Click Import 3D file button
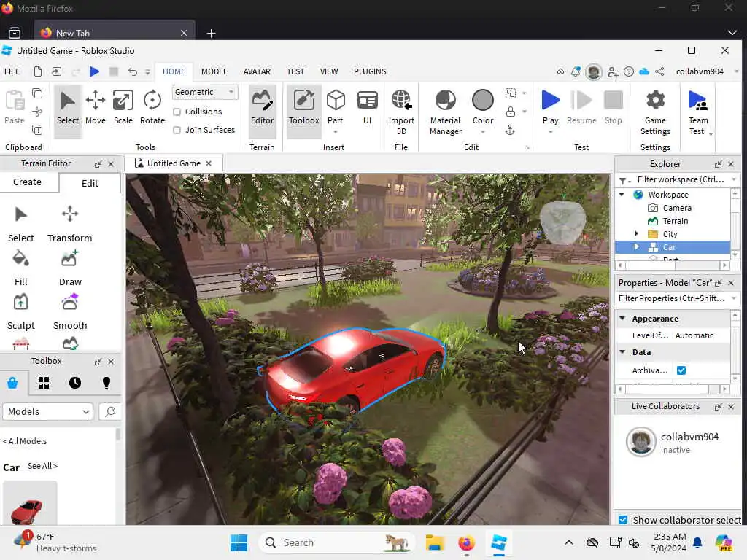Image resolution: width=747 pixels, height=560 pixels. point(401,112)
